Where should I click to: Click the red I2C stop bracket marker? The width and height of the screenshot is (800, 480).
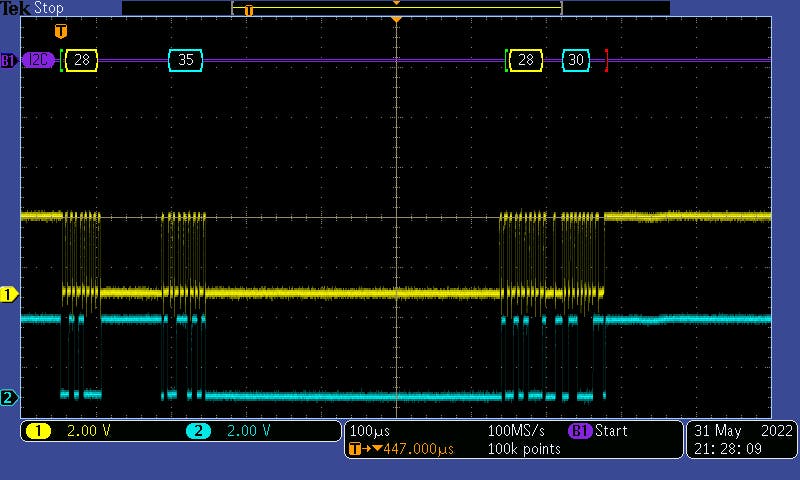(x=606, y=60)
